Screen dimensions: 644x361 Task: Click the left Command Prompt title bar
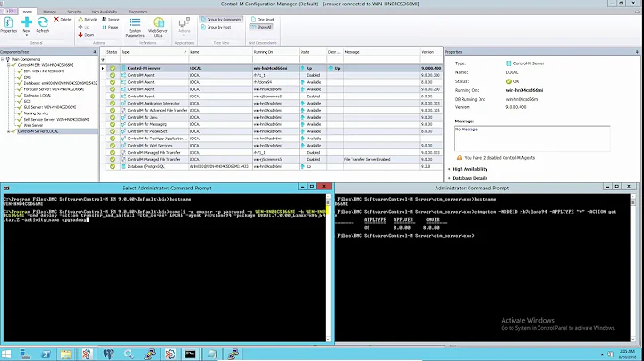coord(166,188)
